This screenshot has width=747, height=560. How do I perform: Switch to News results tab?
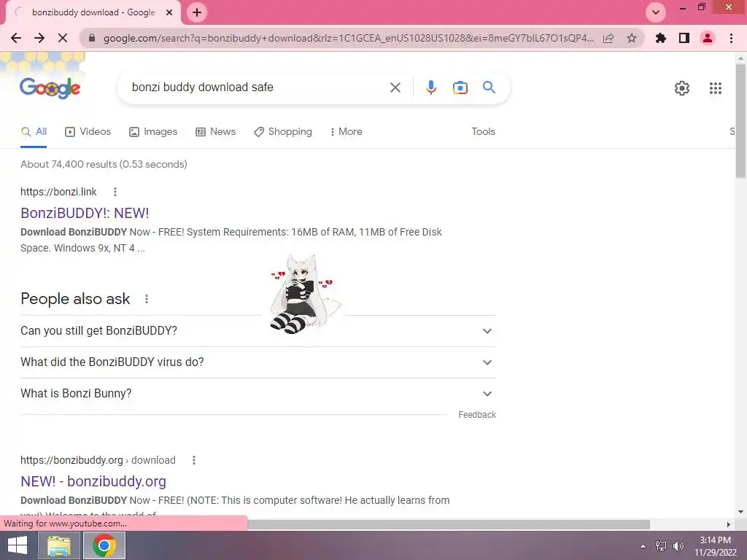tap(216, 131)
